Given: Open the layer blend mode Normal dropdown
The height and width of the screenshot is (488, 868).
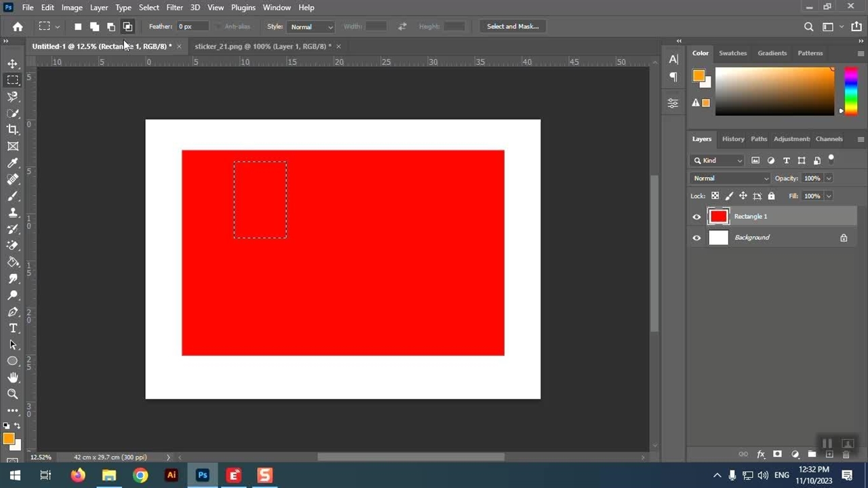Looking at the screenshot, I should click(730, 178).
